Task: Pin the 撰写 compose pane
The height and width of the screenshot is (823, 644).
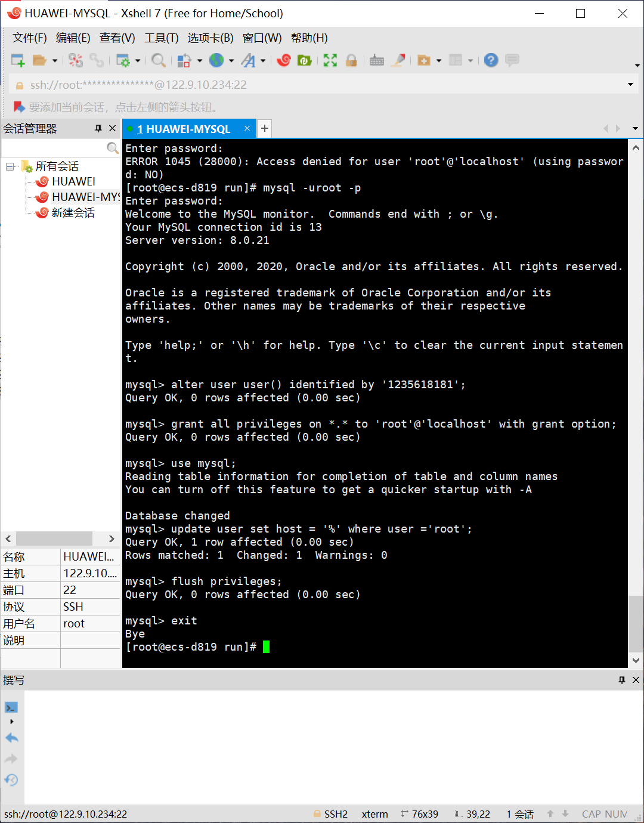Action: [x=622, y=680]
